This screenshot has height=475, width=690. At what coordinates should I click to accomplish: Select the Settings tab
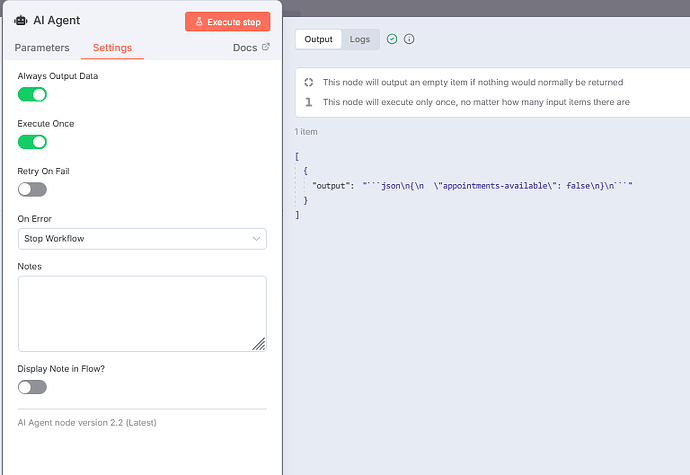(112, 48)
